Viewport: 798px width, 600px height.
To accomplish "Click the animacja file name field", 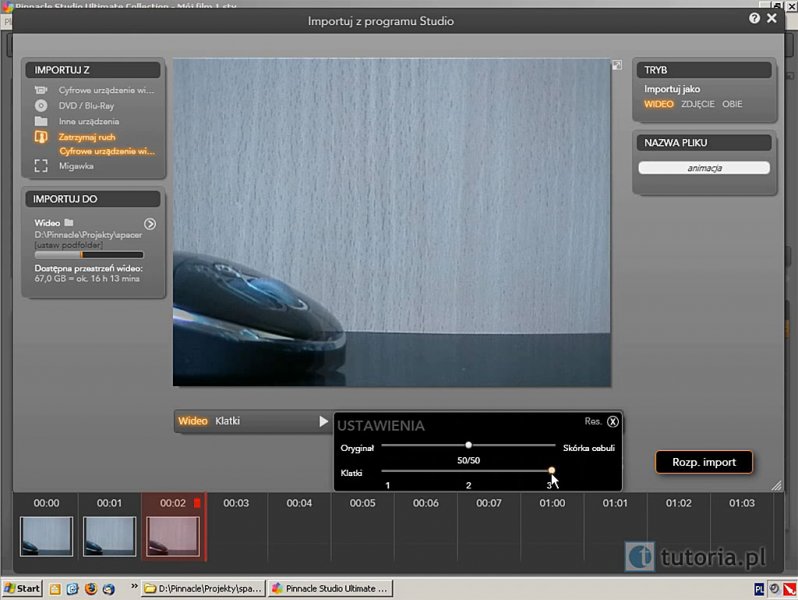I will tap(704, 168).
